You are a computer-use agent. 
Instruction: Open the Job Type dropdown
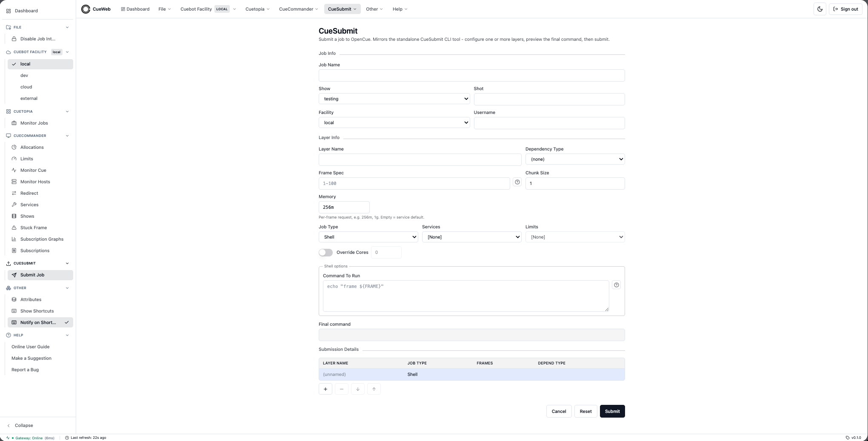tap(368, 237)
